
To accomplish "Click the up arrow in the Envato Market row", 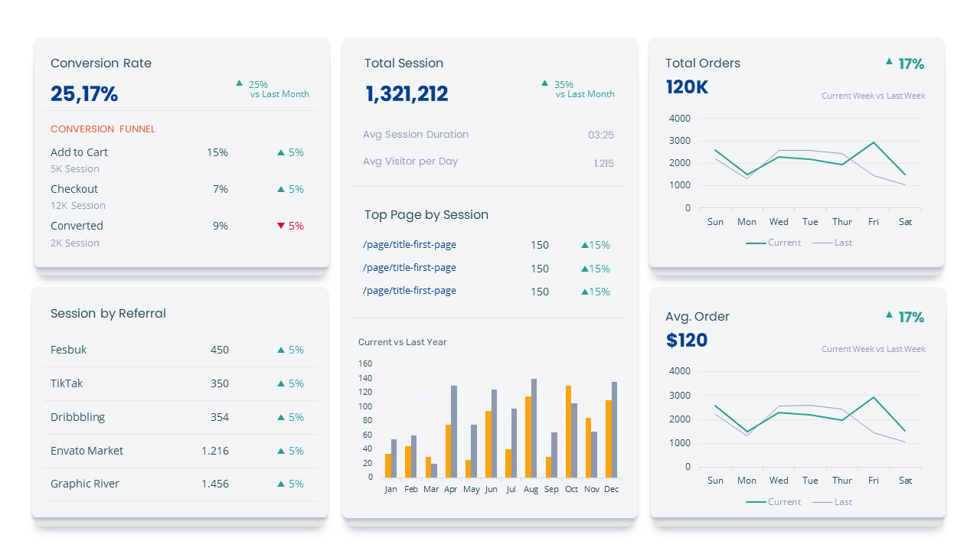I will pos(281,451).
